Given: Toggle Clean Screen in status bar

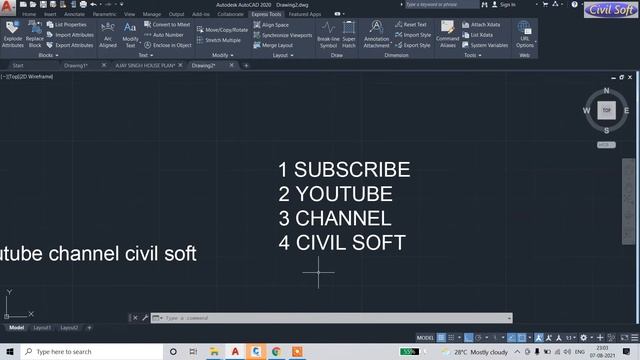Looking at the screenshot, I should (624, 338).
